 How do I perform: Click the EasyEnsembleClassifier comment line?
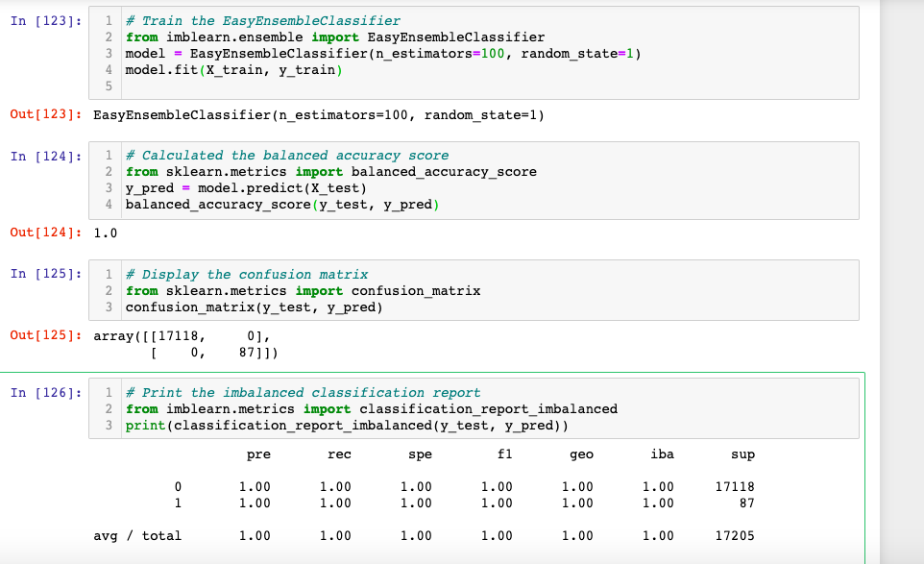point(263,21)
